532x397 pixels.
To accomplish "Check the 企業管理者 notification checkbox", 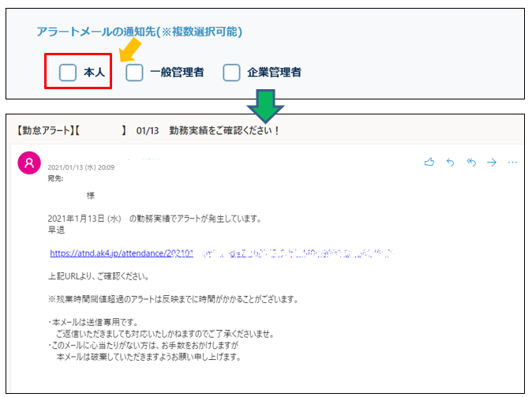I will [x=231, y=73].
